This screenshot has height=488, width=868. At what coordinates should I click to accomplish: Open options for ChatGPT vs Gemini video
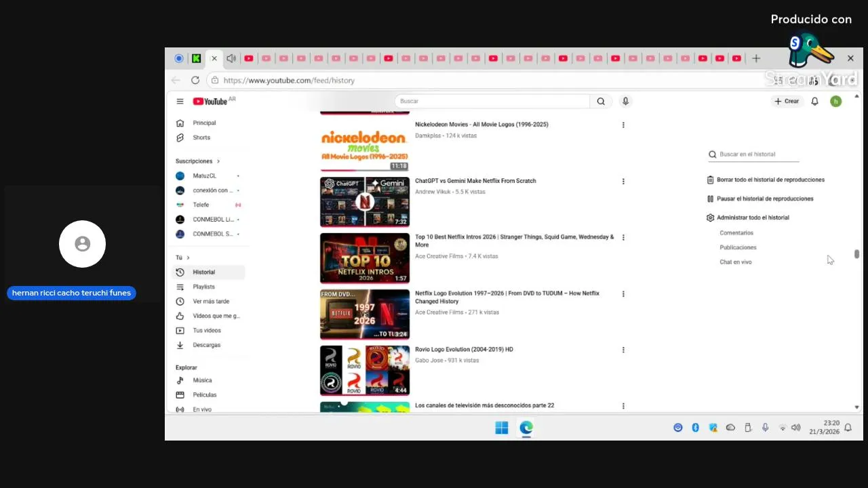[x=623, y=181]
